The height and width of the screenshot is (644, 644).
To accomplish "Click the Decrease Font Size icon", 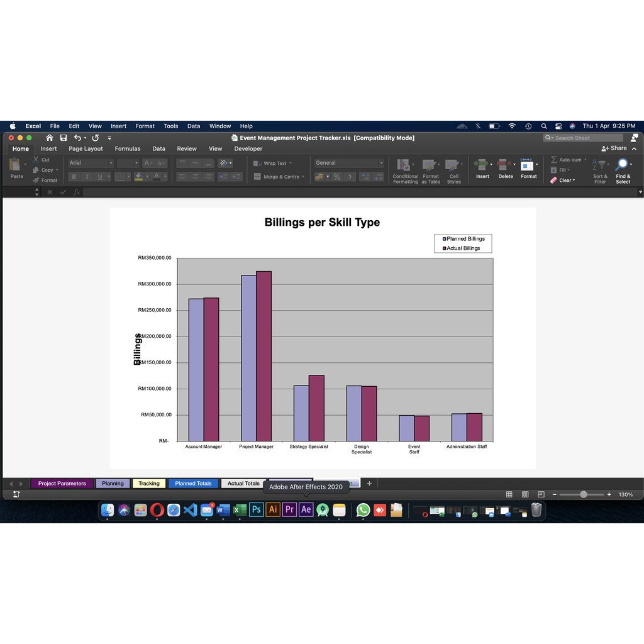I will 161,163.
